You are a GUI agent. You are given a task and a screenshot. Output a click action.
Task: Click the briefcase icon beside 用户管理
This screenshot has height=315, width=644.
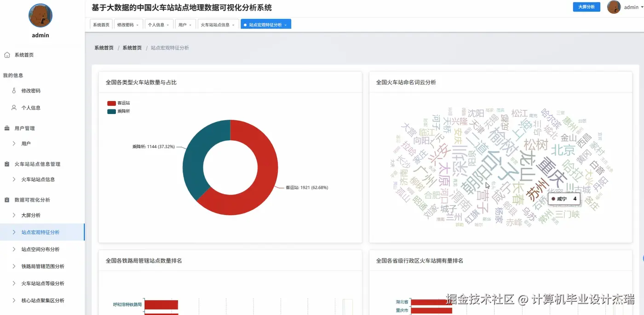pyautogui.click(x=7, y=128)
